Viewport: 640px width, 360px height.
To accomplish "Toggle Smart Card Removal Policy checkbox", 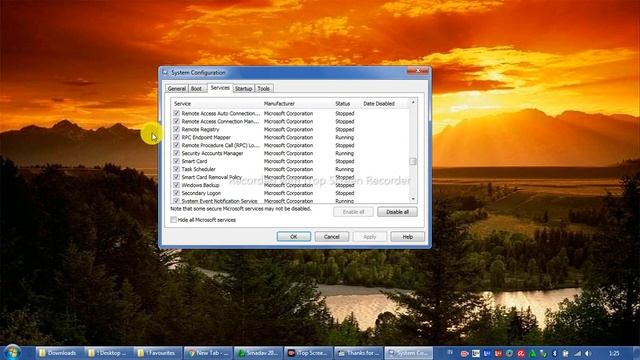I will [176, 177].
